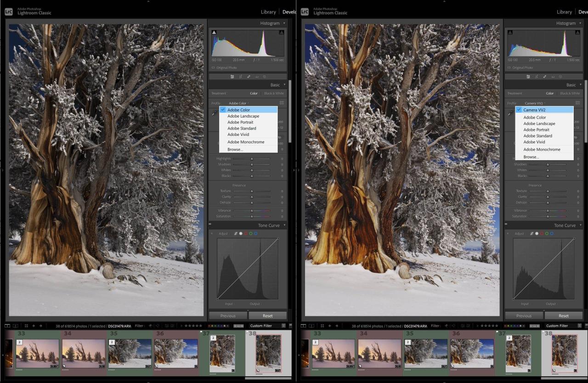Click the blue channel curve circle in right Tone Curve

(x=552, y=234)
